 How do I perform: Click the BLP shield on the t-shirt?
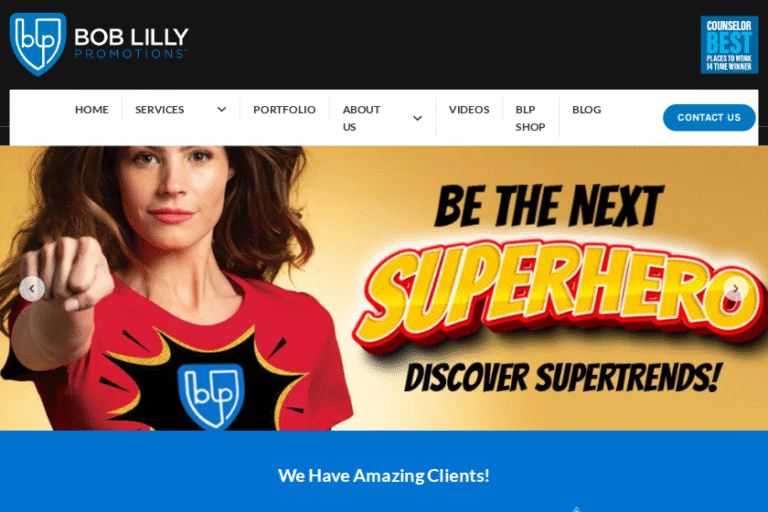pos(212,396)
